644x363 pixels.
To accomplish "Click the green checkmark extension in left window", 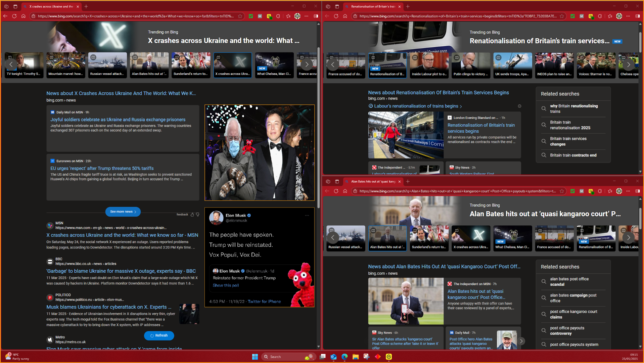I will (251, 16).
